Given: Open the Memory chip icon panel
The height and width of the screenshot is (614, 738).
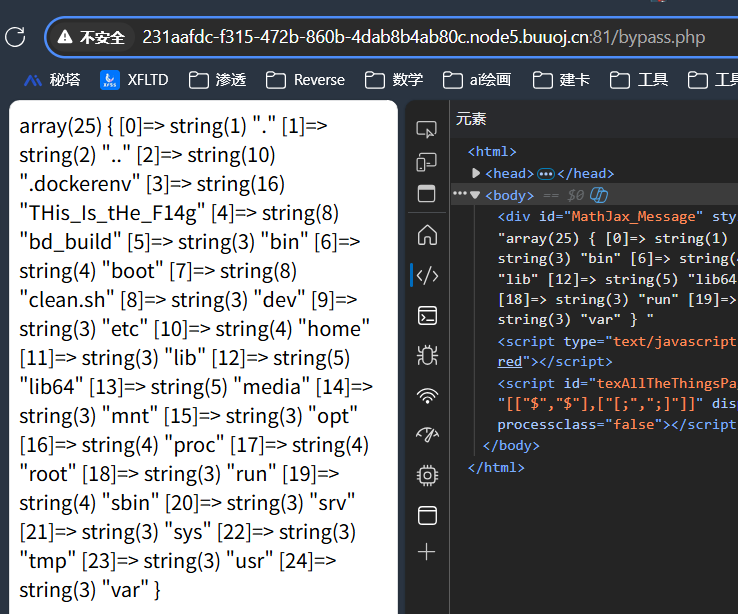Looking at the screenshot, I should coord(427,476).
